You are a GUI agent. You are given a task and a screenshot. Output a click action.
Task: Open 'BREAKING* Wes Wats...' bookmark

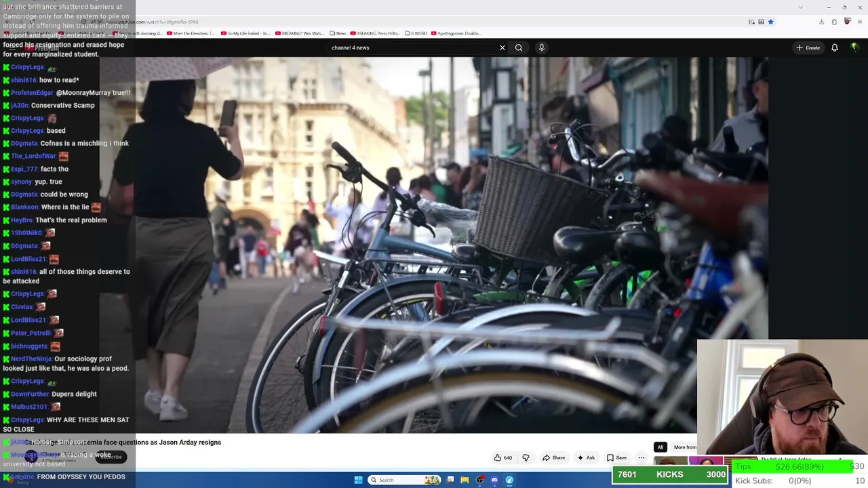pyautogui.click(x=299, y=33)
